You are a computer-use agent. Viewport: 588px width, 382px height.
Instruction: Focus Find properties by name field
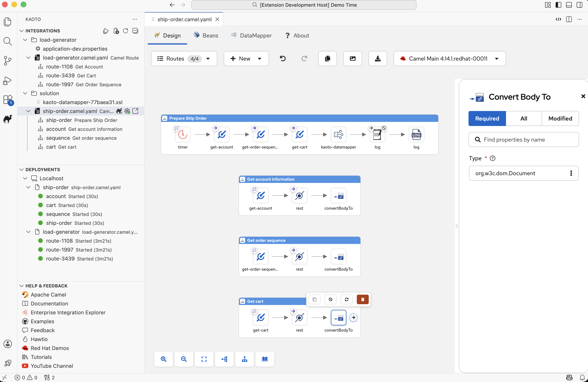(x=524, y=140)
